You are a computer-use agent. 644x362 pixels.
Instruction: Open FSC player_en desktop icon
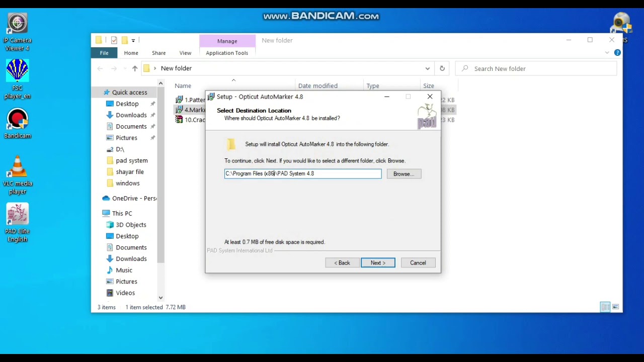pos(17,79)
